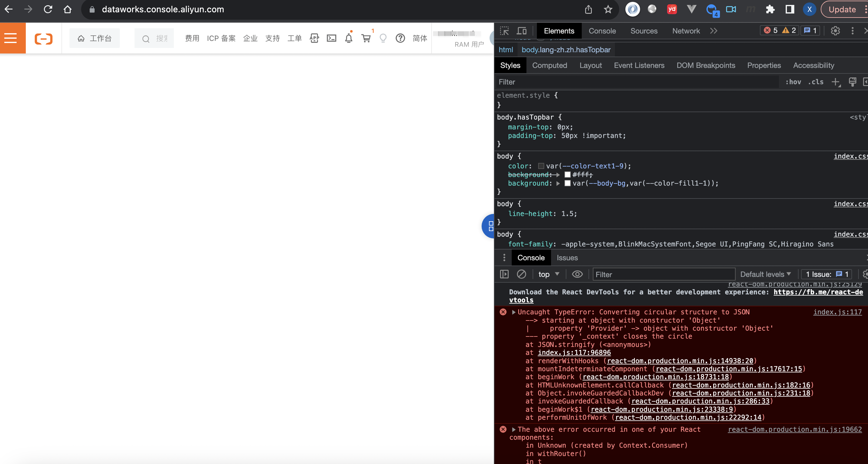
Task: Focus the console Filter input
Action: tap(663, 274)
